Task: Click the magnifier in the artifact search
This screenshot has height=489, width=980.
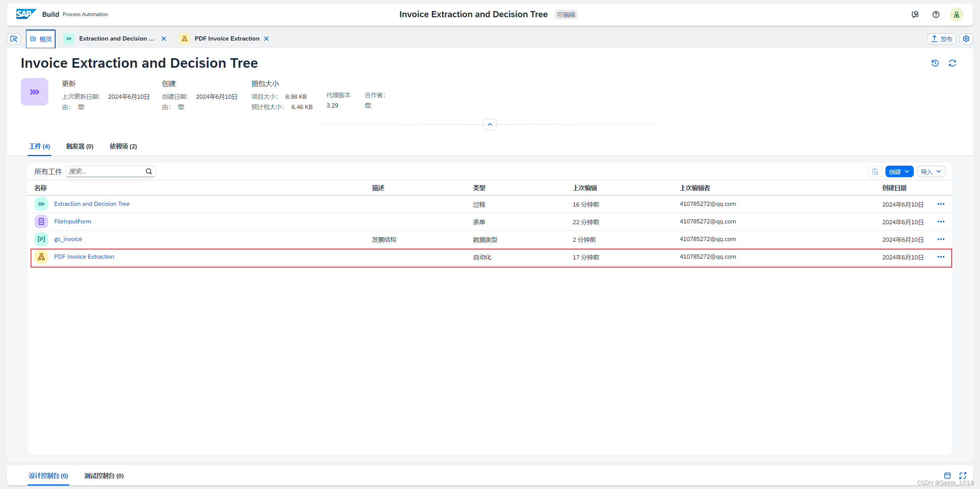Action: [149, 171]
